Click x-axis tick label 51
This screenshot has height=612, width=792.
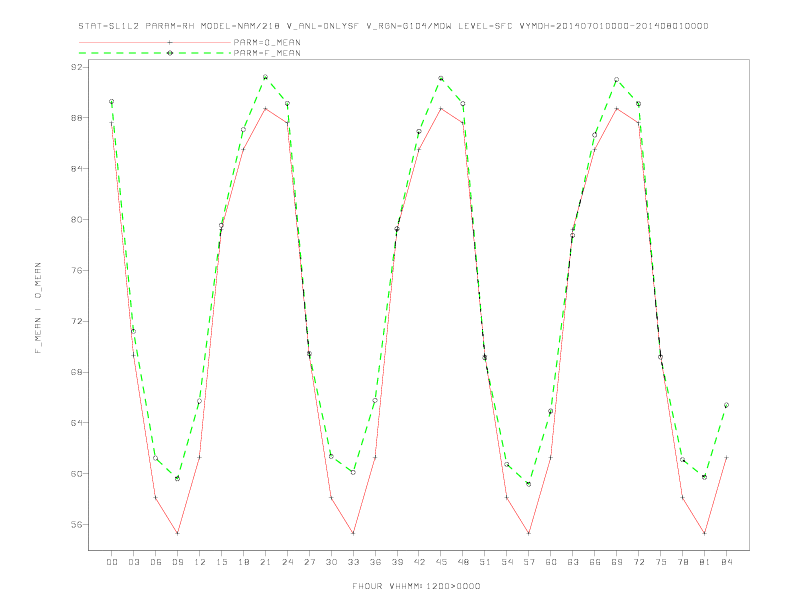pos(485,562)
